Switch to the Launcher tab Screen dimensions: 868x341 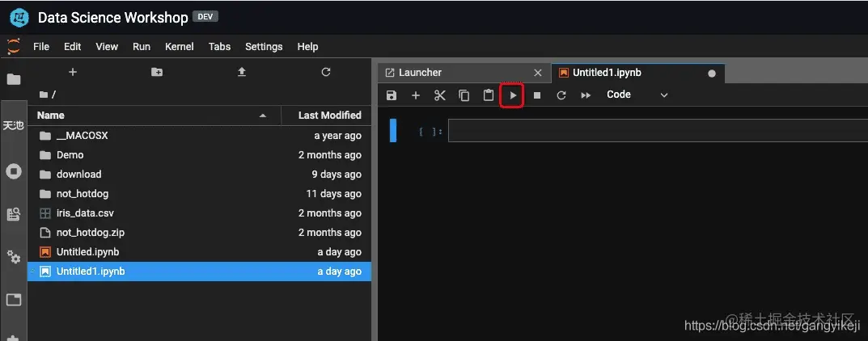pyautogui.click(x=464, y=73)
